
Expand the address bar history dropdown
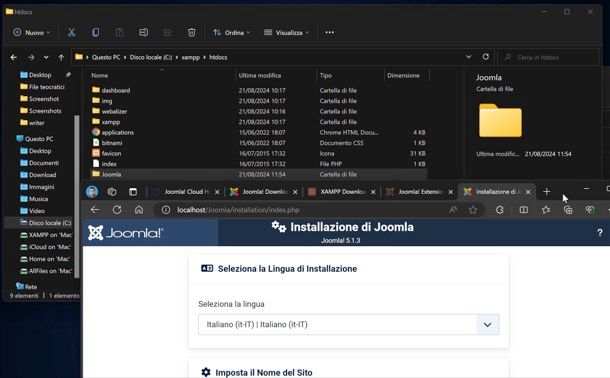[x=468, y=57]
